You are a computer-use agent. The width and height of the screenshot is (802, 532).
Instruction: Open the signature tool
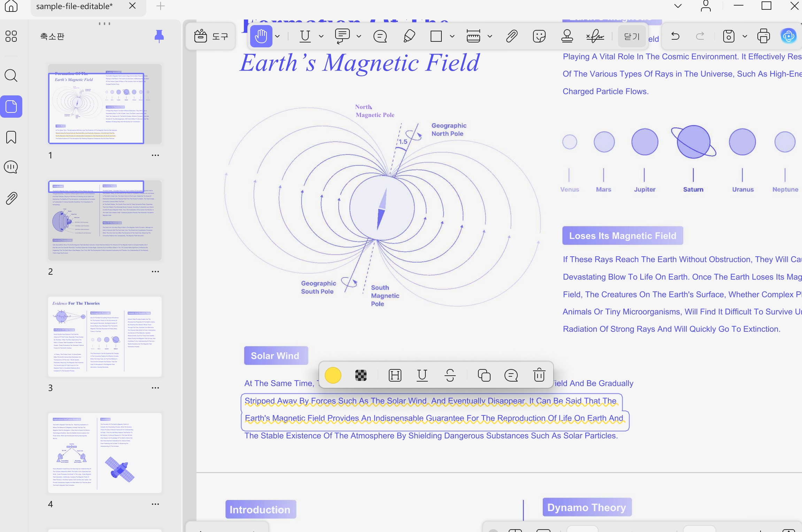pos(595,36)
